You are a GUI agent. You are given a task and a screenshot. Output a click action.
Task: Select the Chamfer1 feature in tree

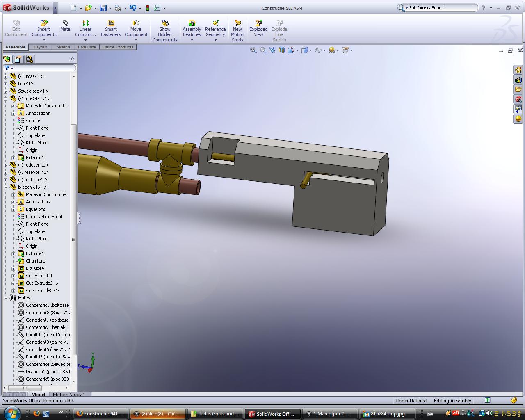tap(35, 261)
